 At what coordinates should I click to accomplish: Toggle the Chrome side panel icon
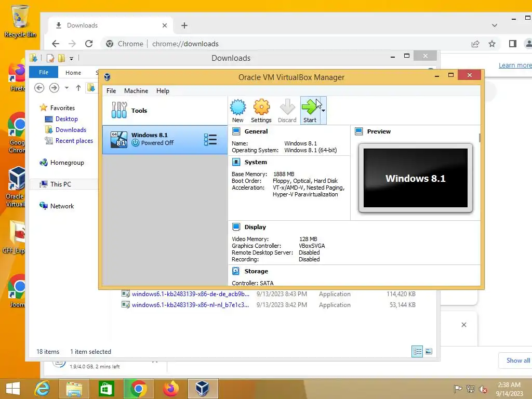tap(513, 44)
